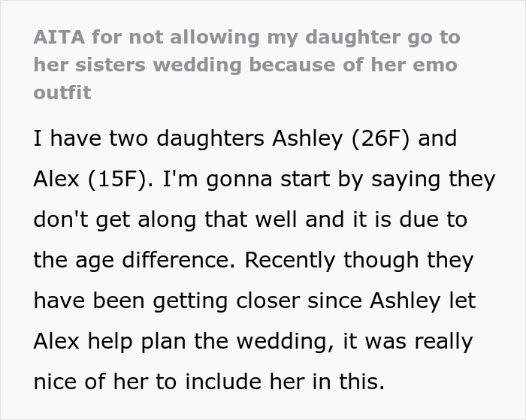Screen dimensions: 526x420
Task: Click 'outfit' at the title's end
Action: tap(62, 92)
